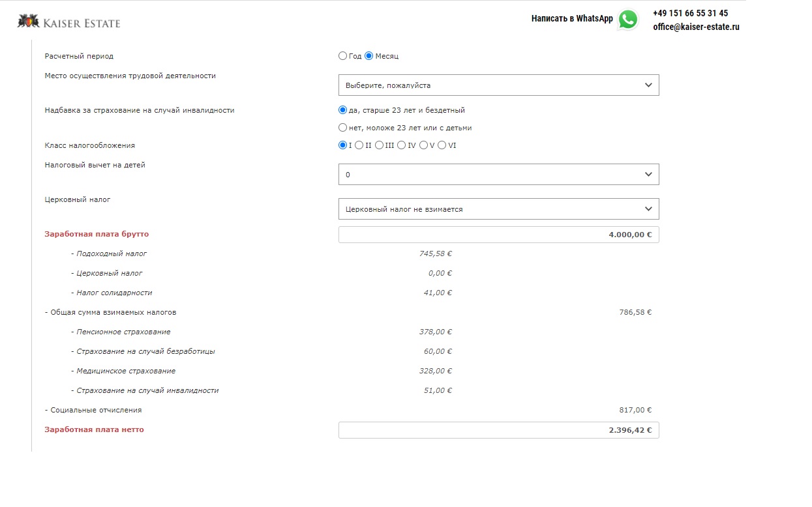Choose 'да, старше 23 лет и бездетный'
This screenshot has height=507, width=812.
coord(343,110)
